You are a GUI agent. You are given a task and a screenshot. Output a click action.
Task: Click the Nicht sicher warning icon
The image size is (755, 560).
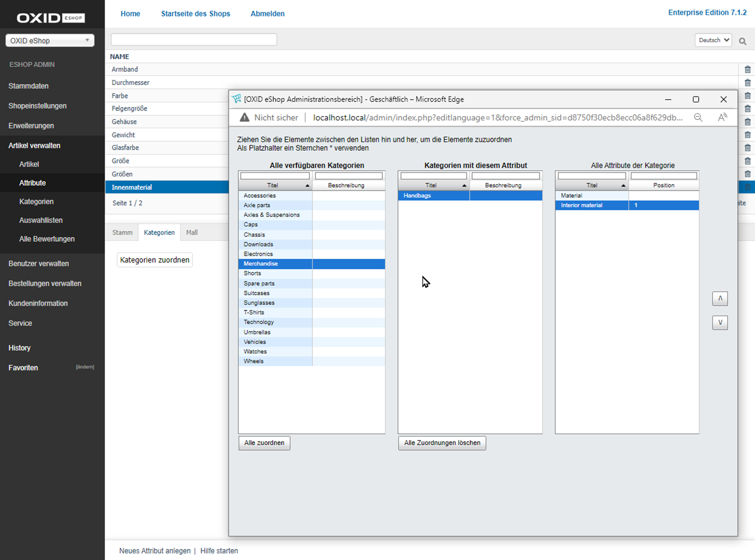(x=244, y=117)
